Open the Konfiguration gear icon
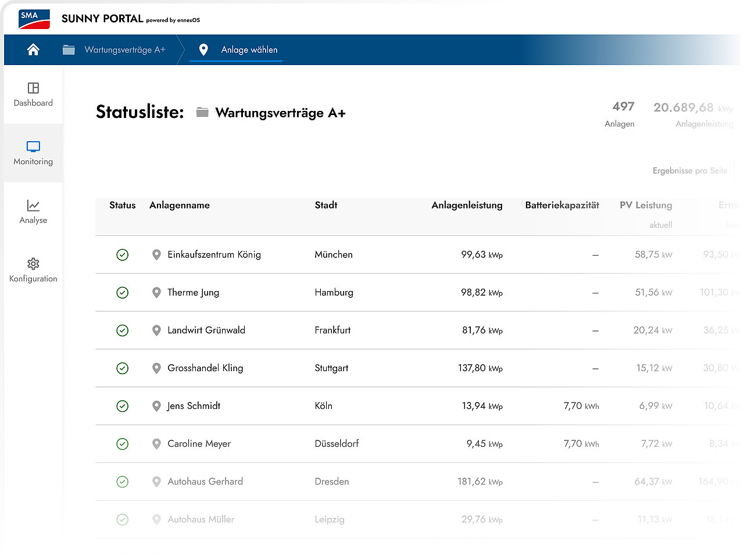The height and width of the screenshot is (560, 744). (33, 264)
